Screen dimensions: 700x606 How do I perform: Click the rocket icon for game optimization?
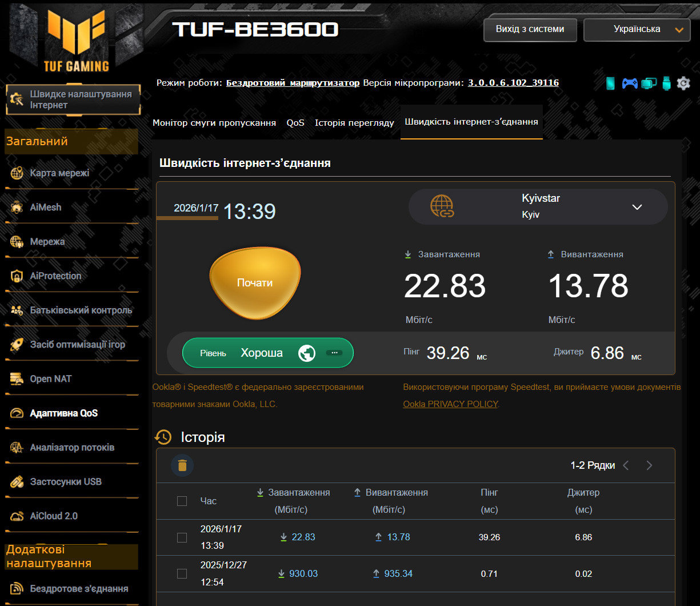click(17, 344)
